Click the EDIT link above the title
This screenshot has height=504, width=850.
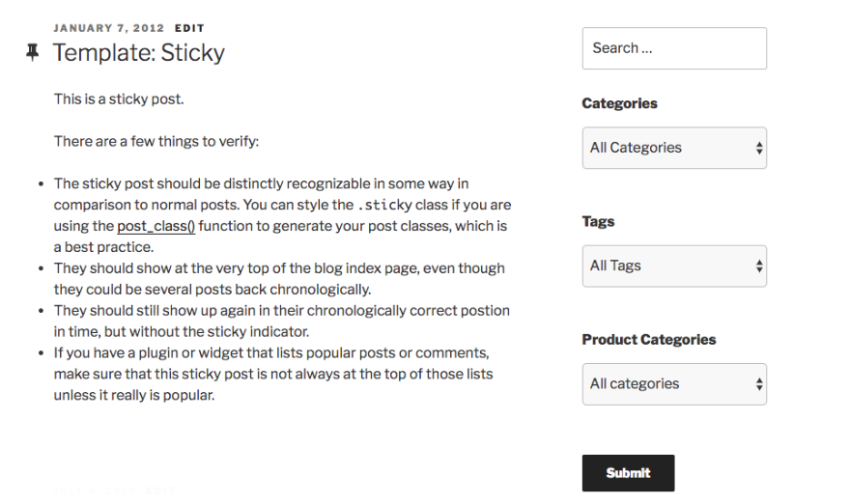click(x=189, y=28)
